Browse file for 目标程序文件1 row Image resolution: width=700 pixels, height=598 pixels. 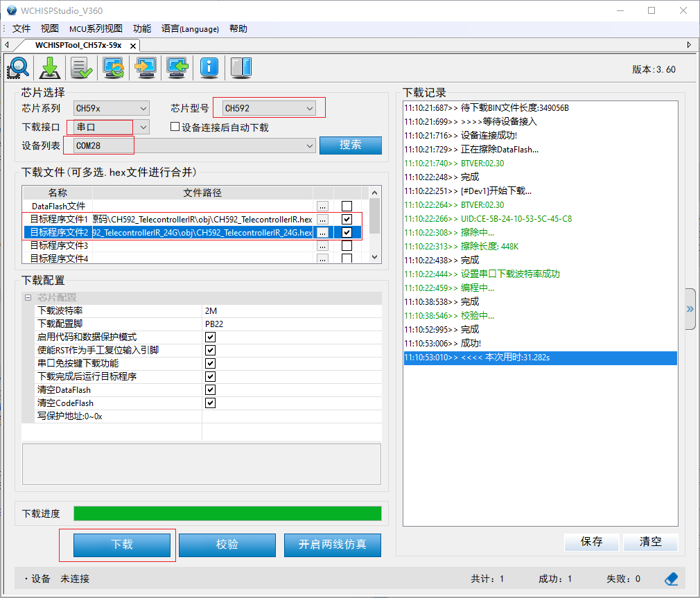[322, 219]
